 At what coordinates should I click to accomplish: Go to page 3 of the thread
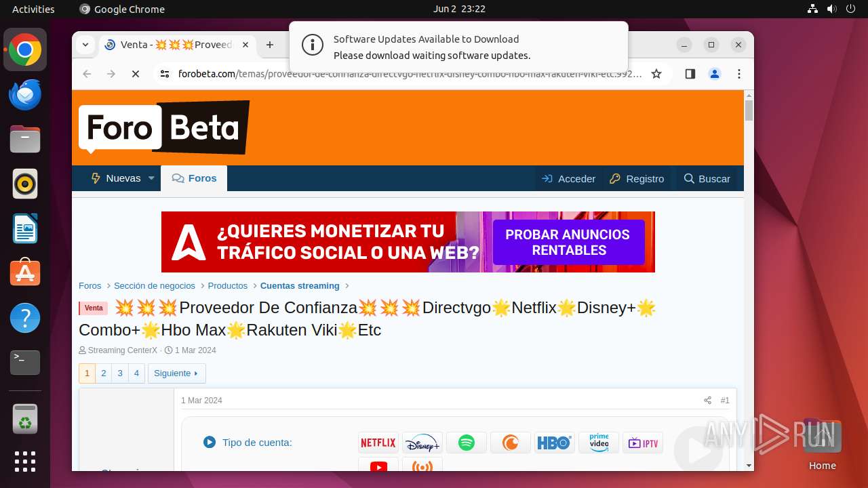click(120, 373)
